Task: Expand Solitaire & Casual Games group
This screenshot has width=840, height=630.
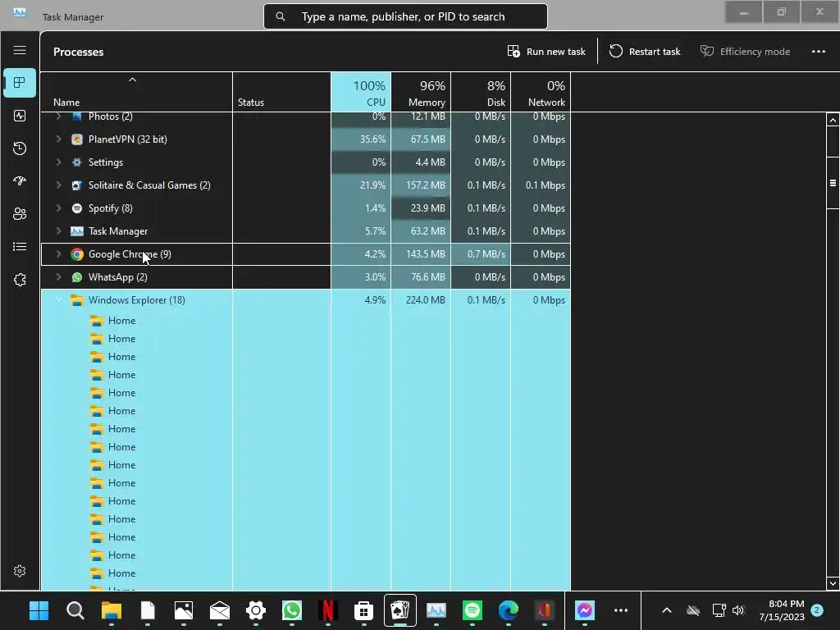Action: coord(58,185)
